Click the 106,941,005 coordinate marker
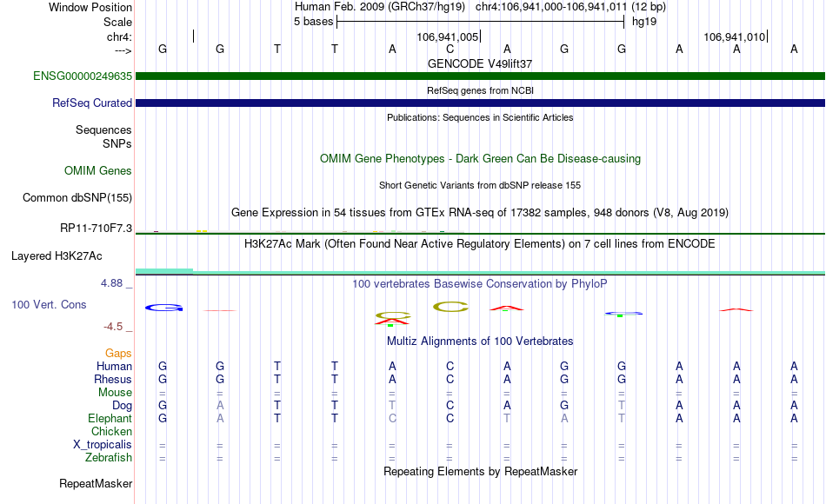 pyautogui.click(x=448, y=36)
